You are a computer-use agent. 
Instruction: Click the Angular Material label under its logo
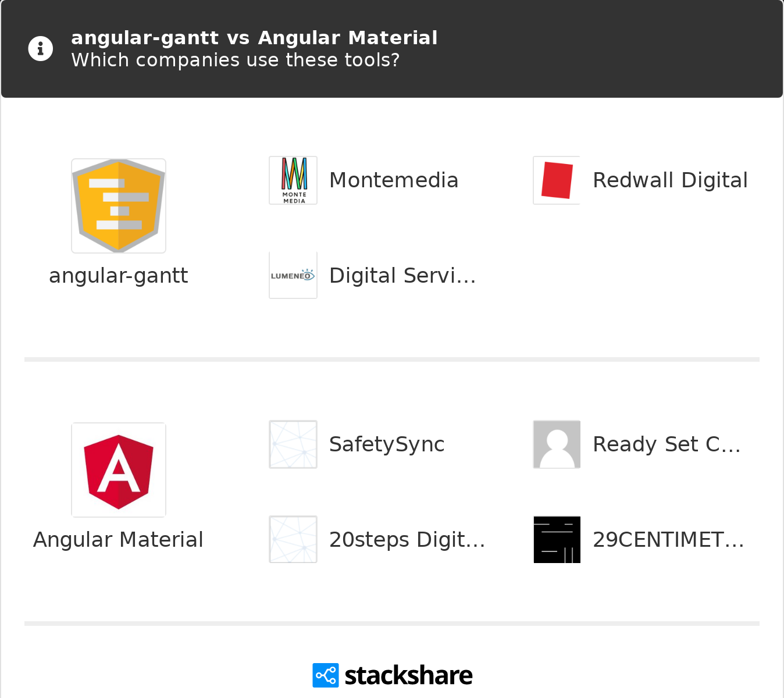click(118, 540)
